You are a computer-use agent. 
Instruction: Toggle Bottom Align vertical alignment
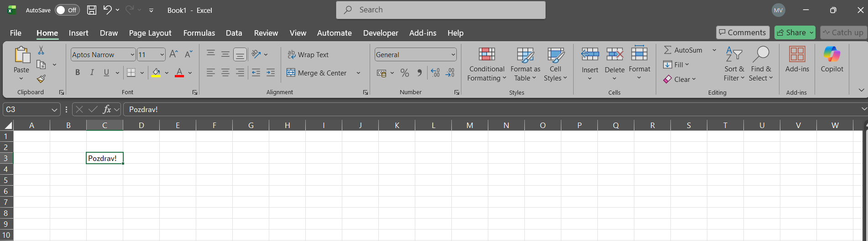point(240,54)
